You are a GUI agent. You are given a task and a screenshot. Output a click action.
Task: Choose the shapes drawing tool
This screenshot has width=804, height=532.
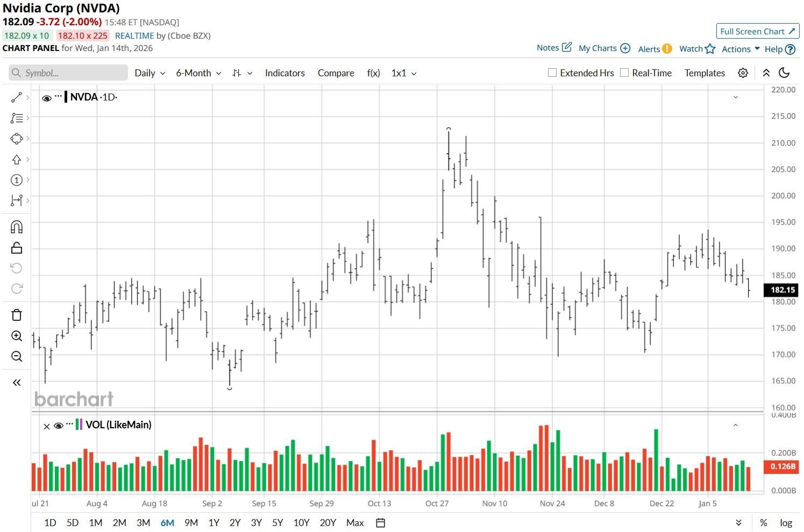coord(17,139)
